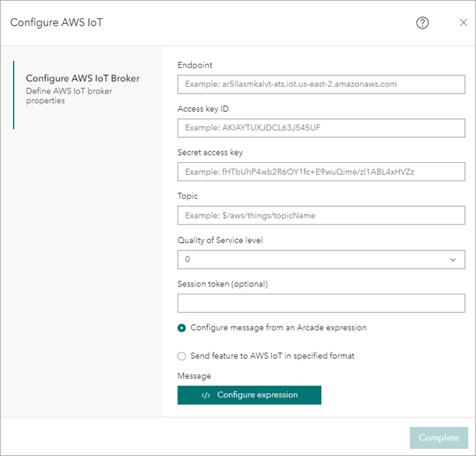Select Send feature to AWS IoT option
The image size is (476, 456).
coord(182,356)
